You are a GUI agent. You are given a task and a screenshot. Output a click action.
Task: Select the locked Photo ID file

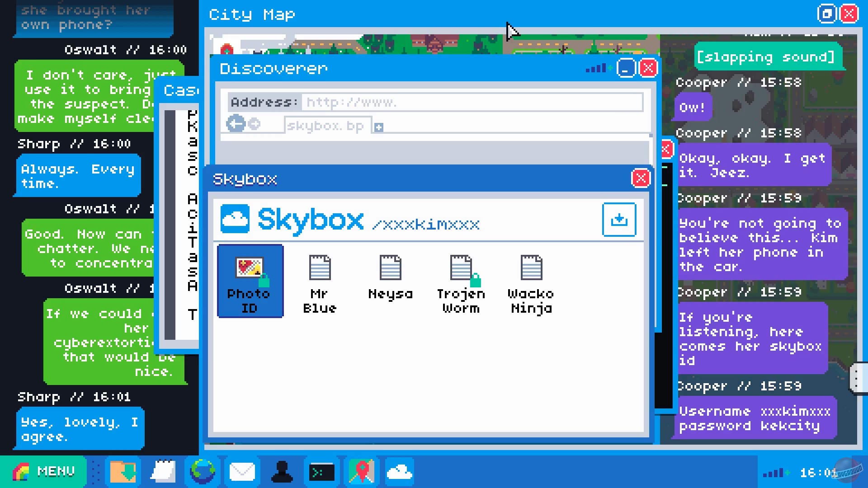coord(250,281)
